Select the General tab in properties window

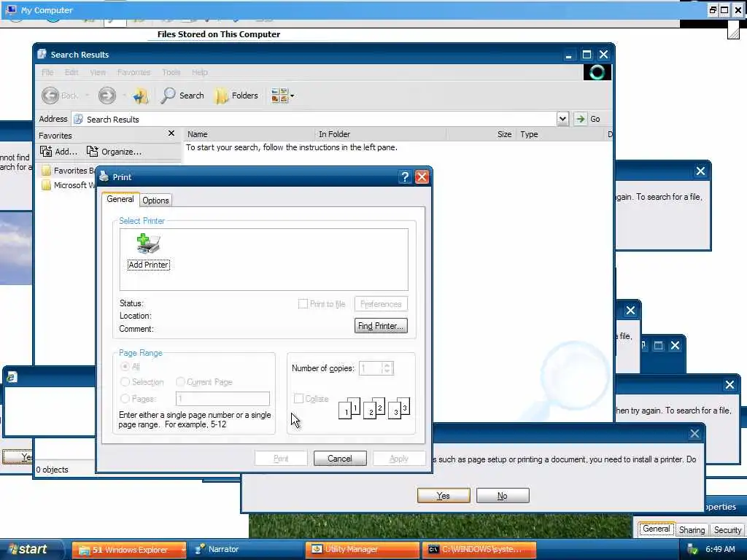[656, 529]
